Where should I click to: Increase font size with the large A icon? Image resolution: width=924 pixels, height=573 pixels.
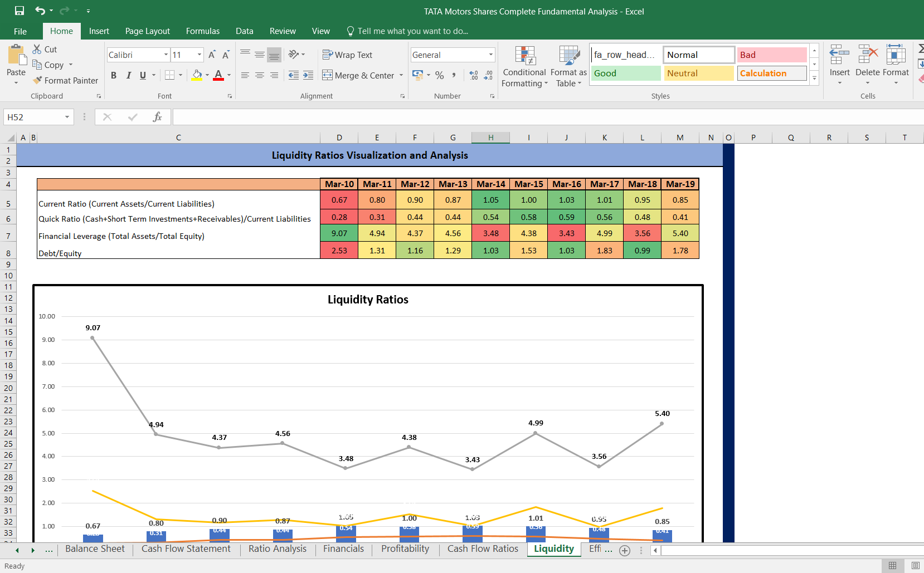pyautogui.click(x=212, y=55)
